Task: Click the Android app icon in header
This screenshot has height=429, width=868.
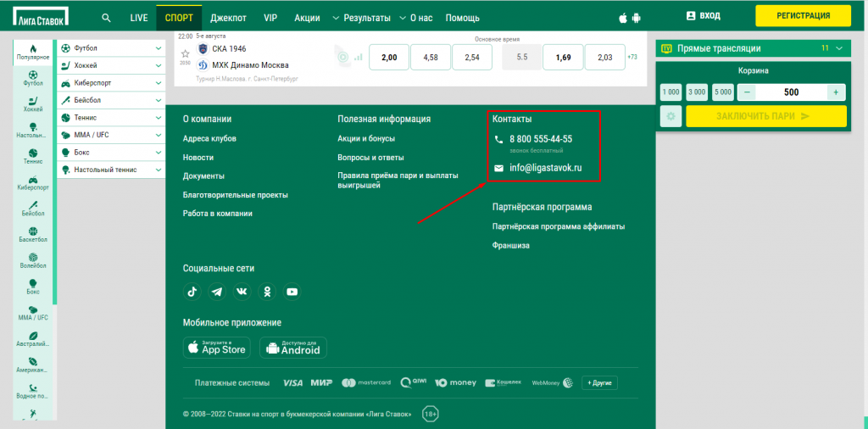Action: [639, 17]
